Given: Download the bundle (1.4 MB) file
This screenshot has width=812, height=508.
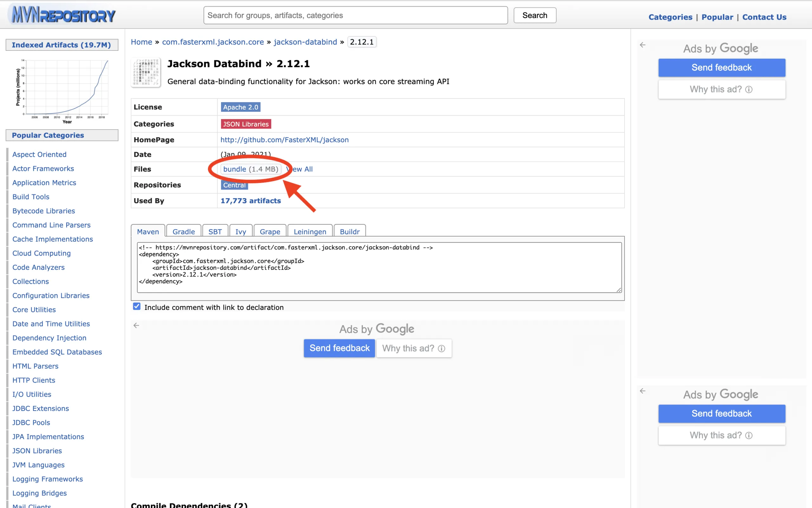Looking at the screenshot, I should [x=251, y=169].
